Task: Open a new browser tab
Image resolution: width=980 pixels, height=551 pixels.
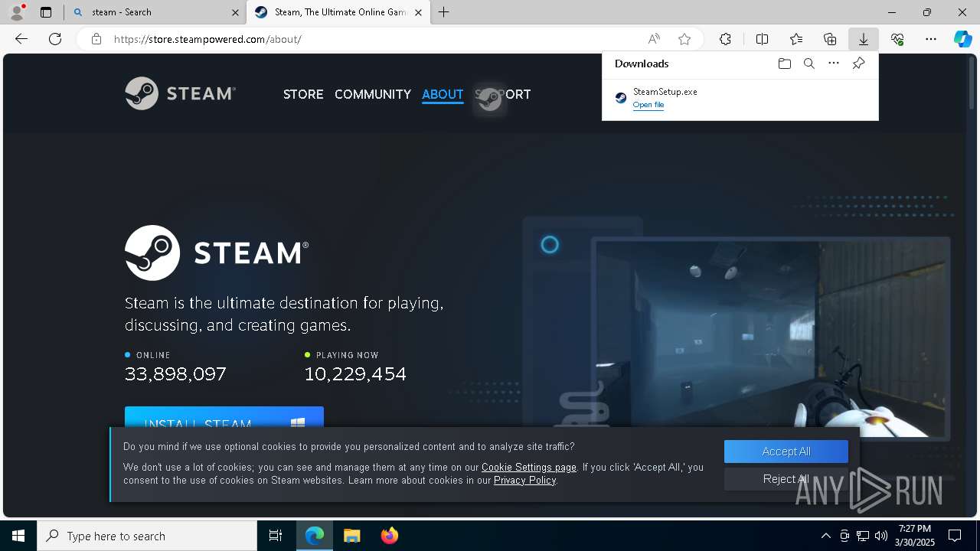Action: (x=443, y=12)
